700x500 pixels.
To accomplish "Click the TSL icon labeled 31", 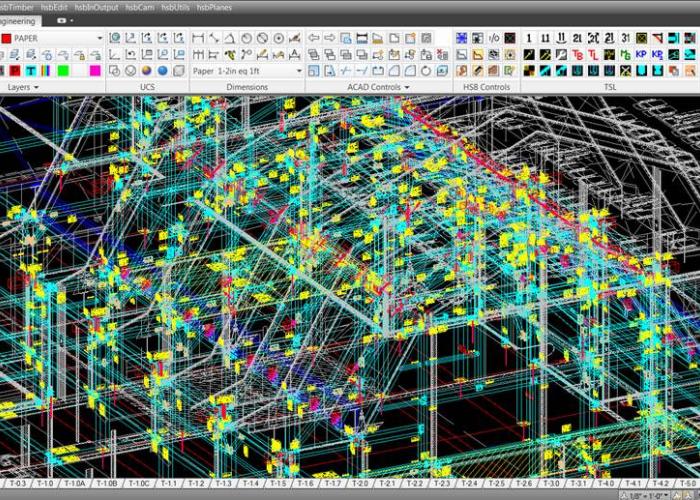I will [x=625, y=38].
